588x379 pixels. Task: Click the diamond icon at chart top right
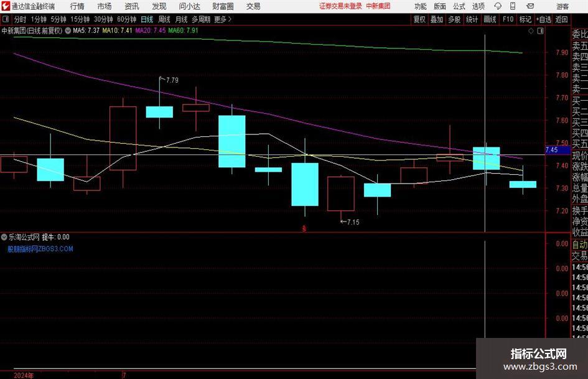[531, 31]
